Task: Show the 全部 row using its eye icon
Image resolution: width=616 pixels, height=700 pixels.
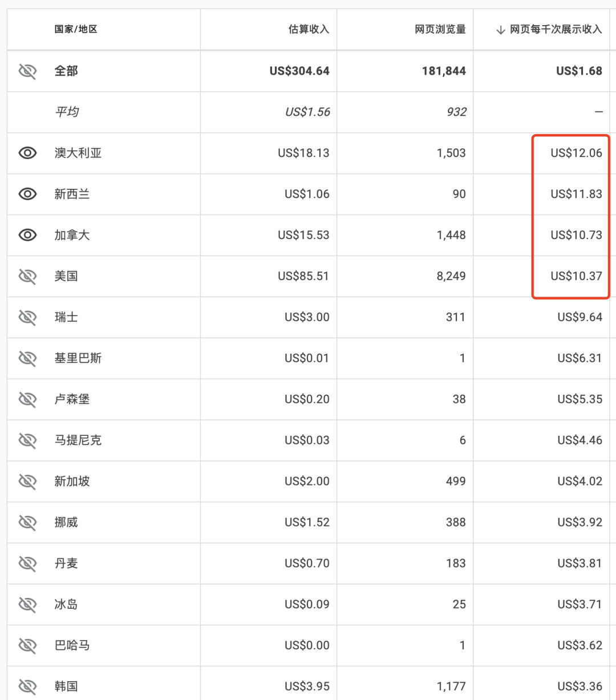Action: (27, 71)
